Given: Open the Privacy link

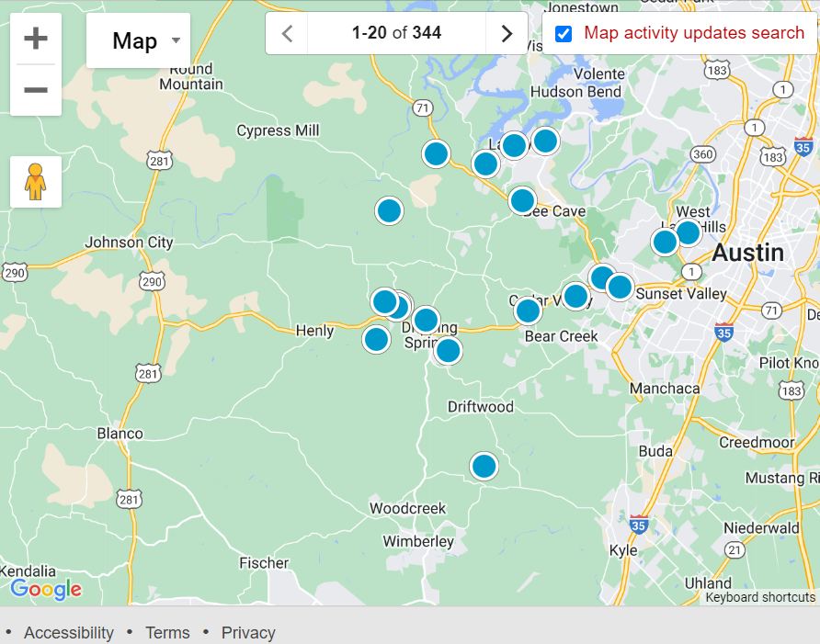Looking at the screenshot, I should (x=248, y=632).
